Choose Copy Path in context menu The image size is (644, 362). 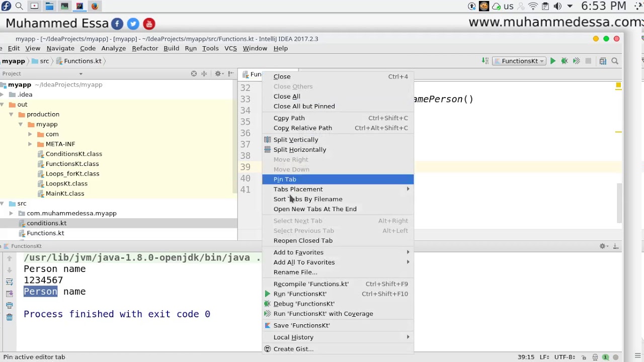tap(338, 118)
